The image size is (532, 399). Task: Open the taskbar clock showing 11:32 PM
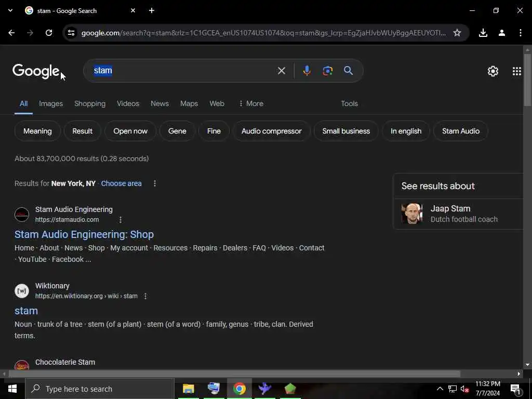487,389
